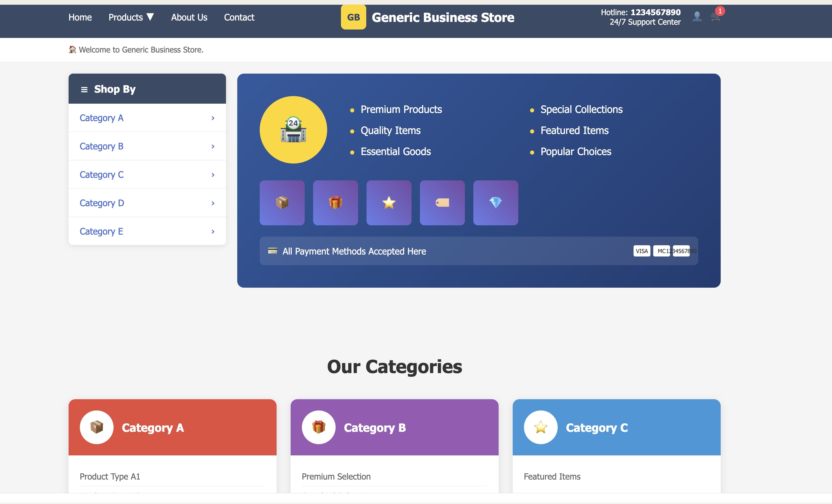Open Category D in Shop By sidebar

pyautogui.click(x=147, y=203)
